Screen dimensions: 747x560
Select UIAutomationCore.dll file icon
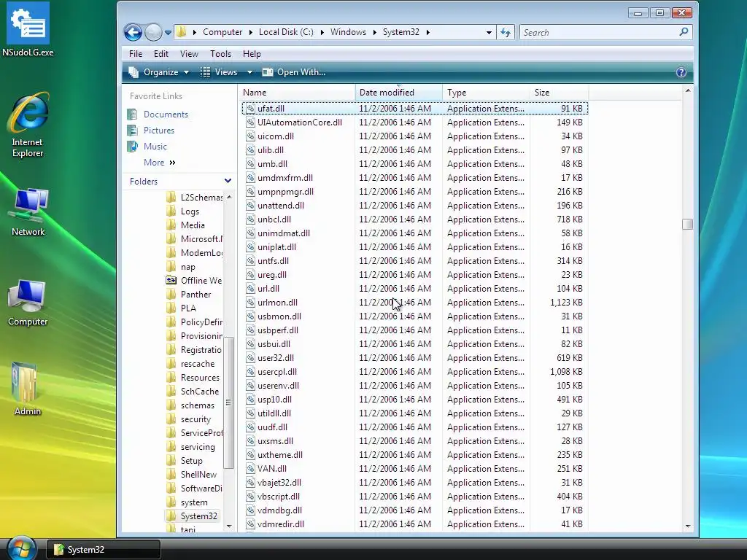coord(250,122)
